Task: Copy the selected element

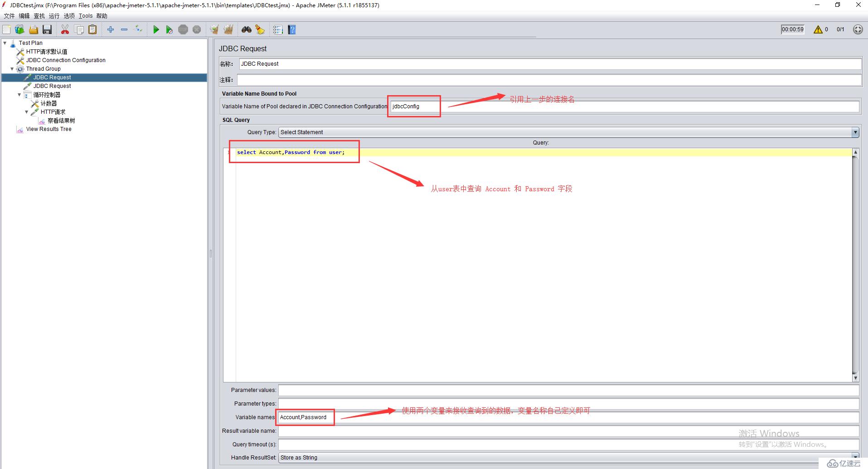Action: point(79,29)
